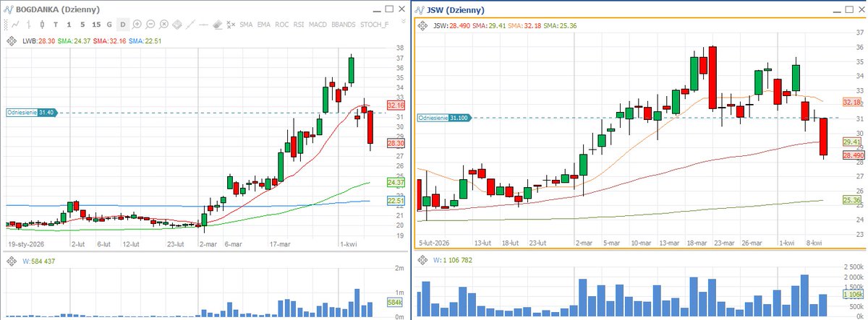Viewport: 868px width, 320px height.
Task: Click the 1 106k volume tag in JSW
Action: pyautogui.click(x=854, y=294)
